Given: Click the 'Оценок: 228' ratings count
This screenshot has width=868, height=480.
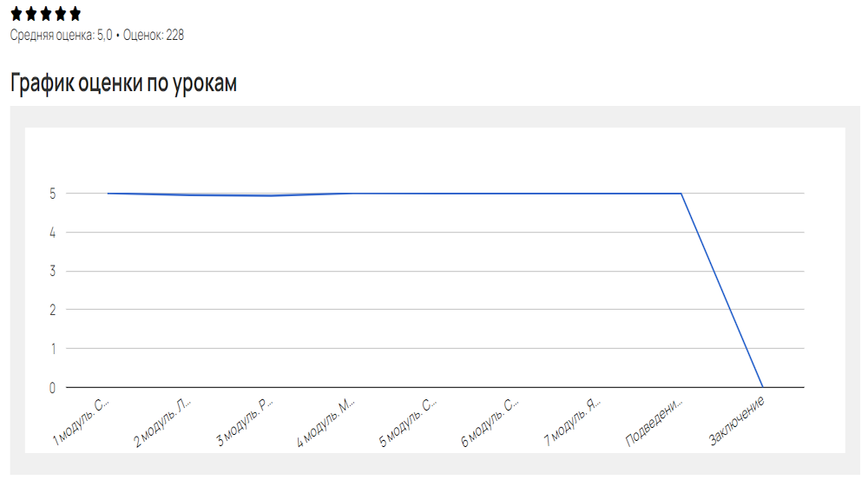Looking at the screenshot, I should 154,36.
